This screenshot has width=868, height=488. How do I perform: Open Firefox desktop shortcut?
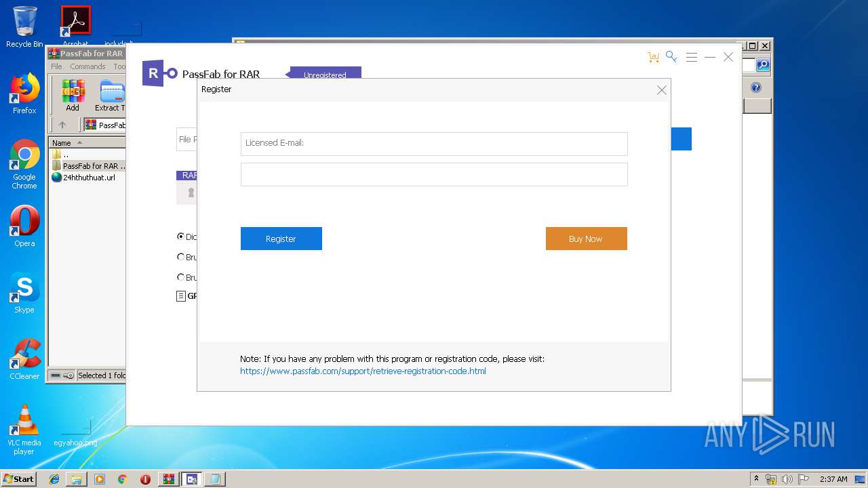pos(24,94)
